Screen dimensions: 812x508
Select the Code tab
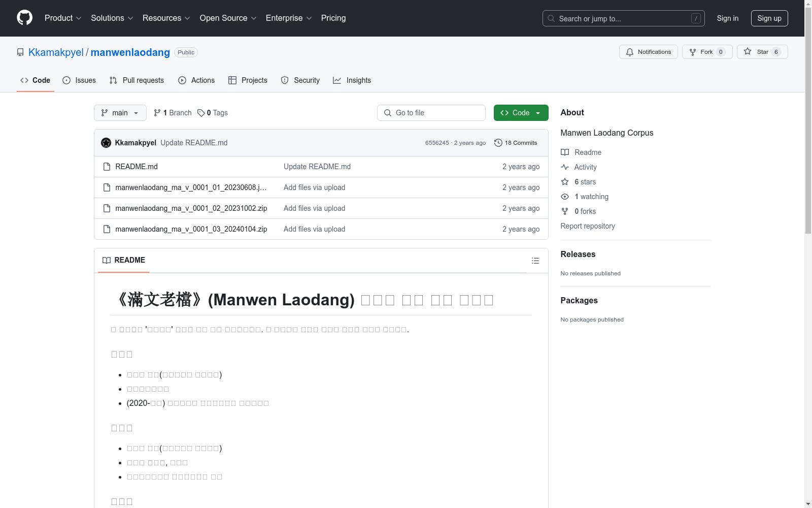(35, 80)
